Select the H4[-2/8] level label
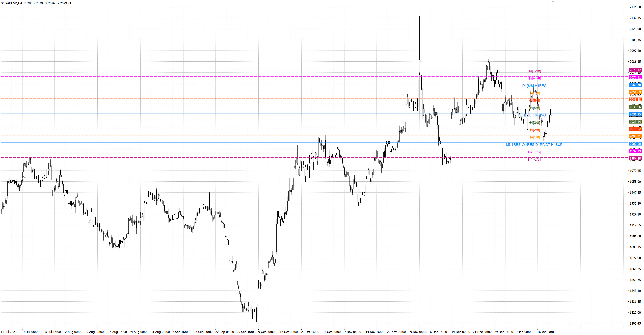Viewport: 644px width, 335px height. tap(534, 159)
